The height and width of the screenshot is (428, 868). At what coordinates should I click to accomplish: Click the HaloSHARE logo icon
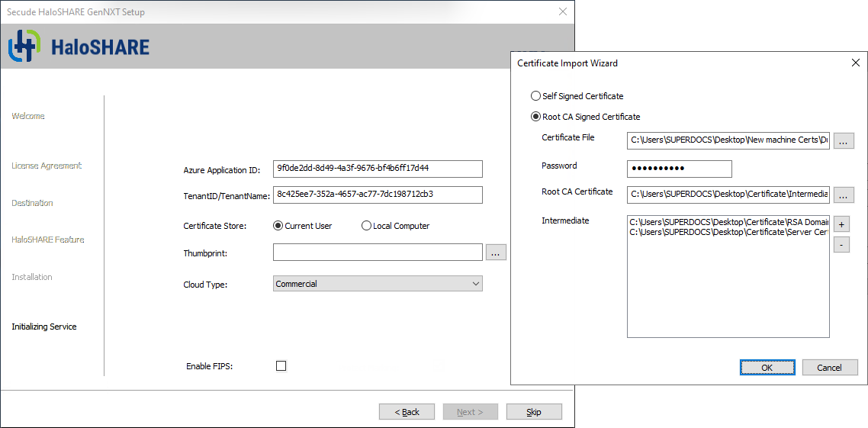pyautogui.click(x=24, y=47)
